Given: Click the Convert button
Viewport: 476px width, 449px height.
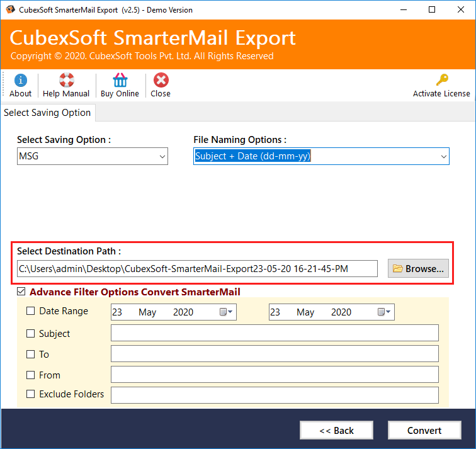Looking at the screenshot, I should click(x=424, y=430).
